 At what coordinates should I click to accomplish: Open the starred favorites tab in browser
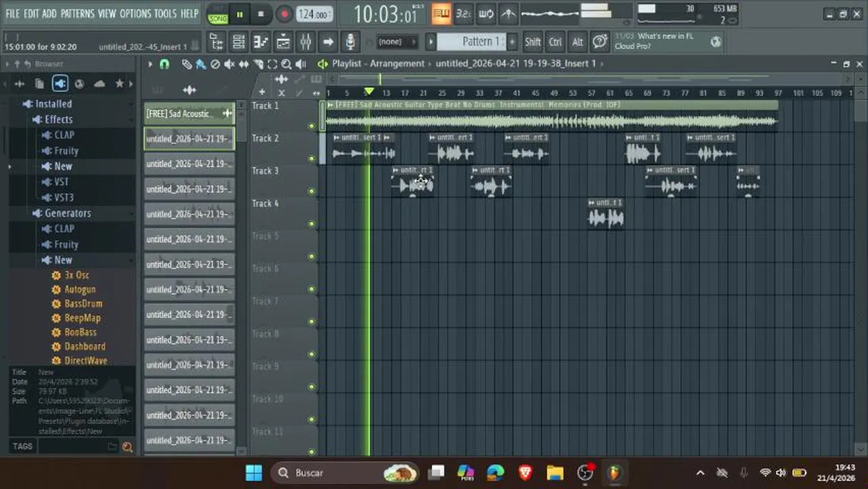(120, 84)
